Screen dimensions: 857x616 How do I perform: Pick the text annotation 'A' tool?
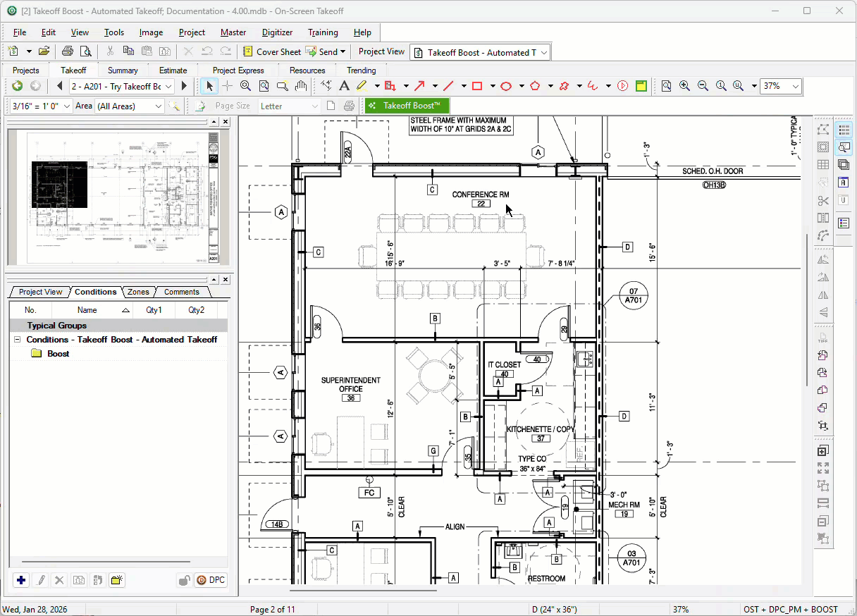point(344,86)
